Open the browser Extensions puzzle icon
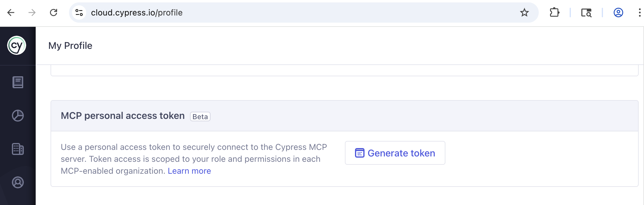This screenshot has height=205, width=644. coord(555,13)
